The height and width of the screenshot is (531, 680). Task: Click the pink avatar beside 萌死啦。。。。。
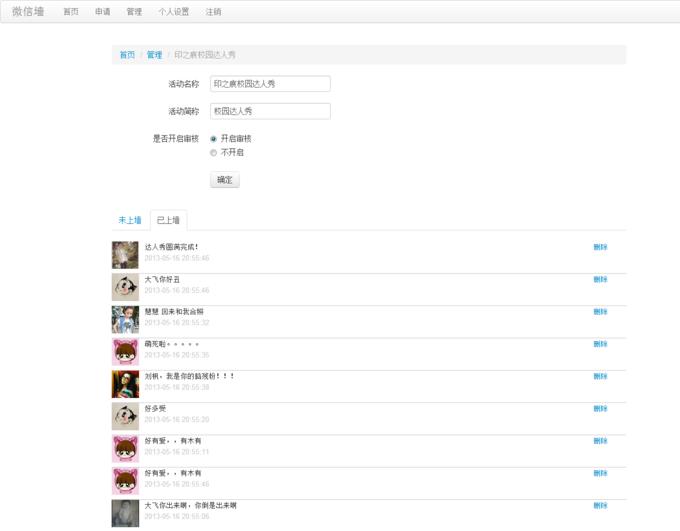tap(125, 352)
